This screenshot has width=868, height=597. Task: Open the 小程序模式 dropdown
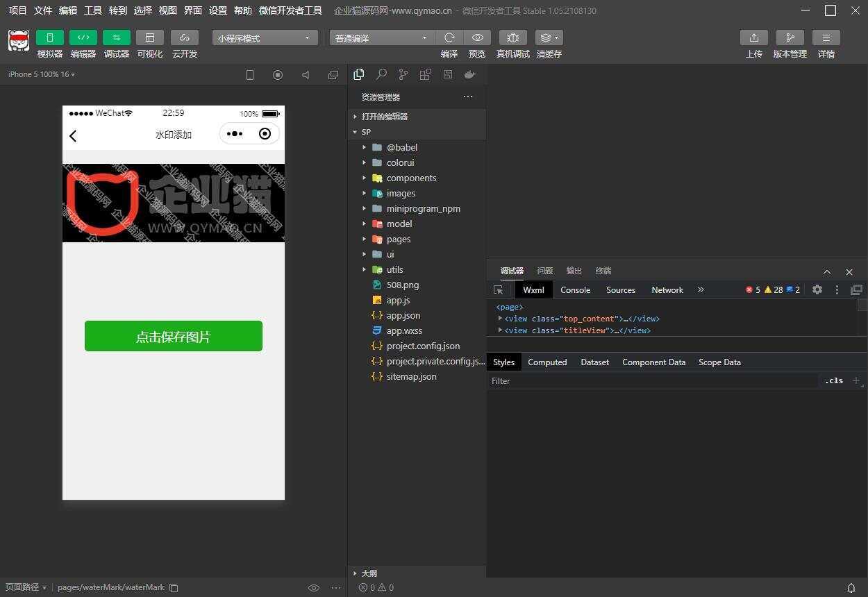coord(264,37)
